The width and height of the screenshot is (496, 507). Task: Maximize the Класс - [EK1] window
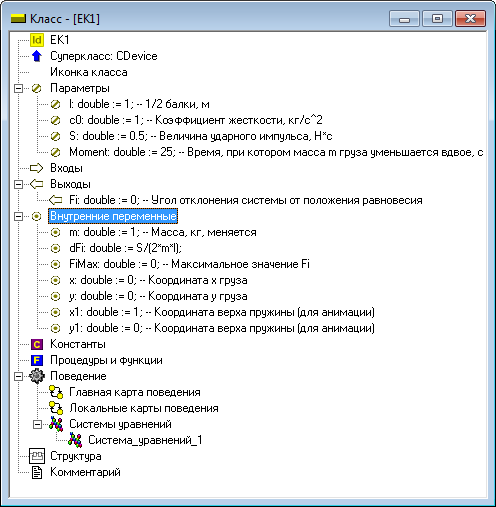point(437,18)
